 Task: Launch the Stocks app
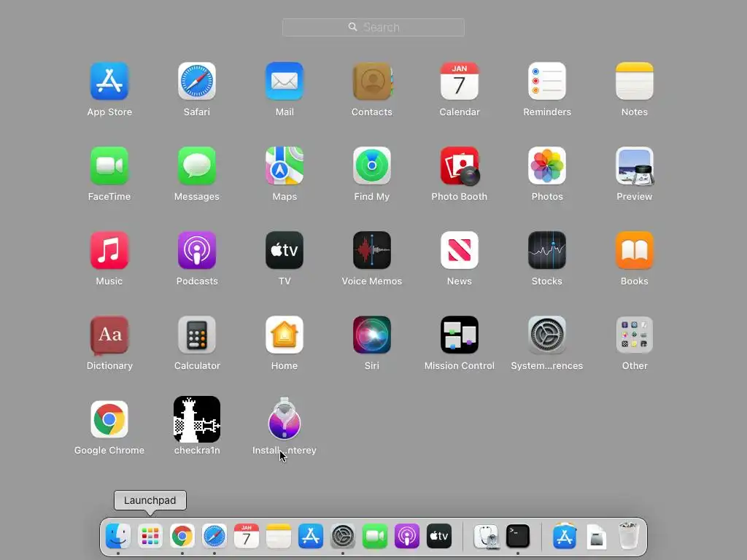click(547, 250)
